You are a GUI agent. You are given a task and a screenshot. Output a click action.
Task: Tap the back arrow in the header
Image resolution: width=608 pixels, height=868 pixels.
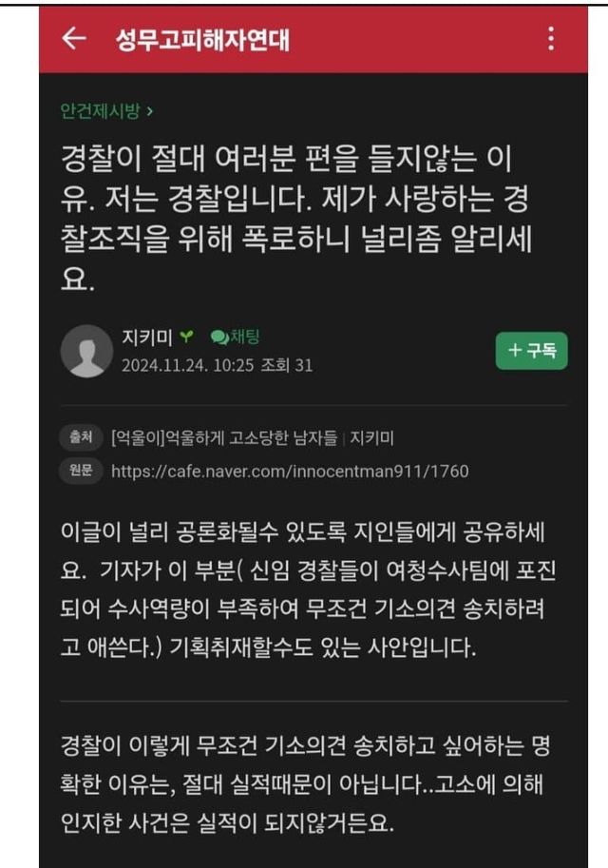(x=74, y=39)
